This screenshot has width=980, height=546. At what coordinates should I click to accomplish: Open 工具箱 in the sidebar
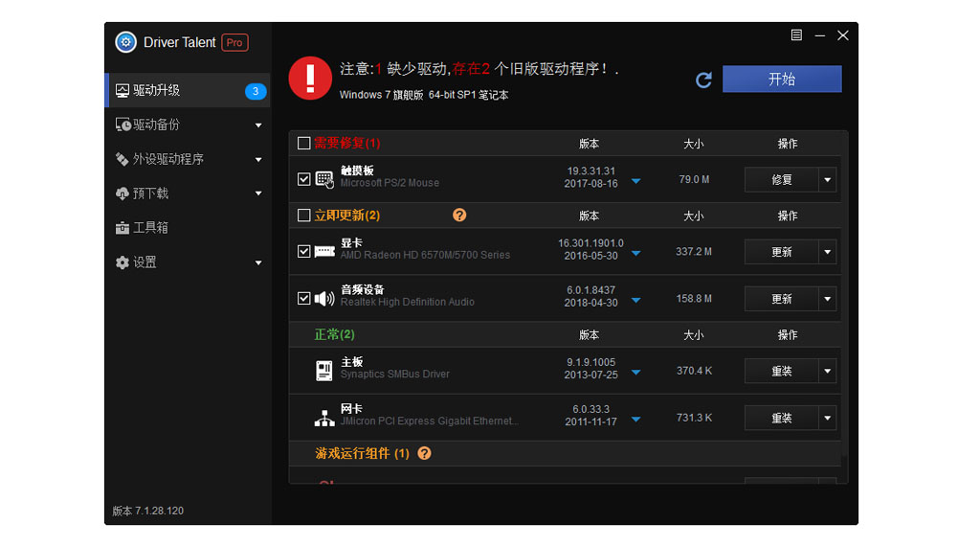coord(188,228)
